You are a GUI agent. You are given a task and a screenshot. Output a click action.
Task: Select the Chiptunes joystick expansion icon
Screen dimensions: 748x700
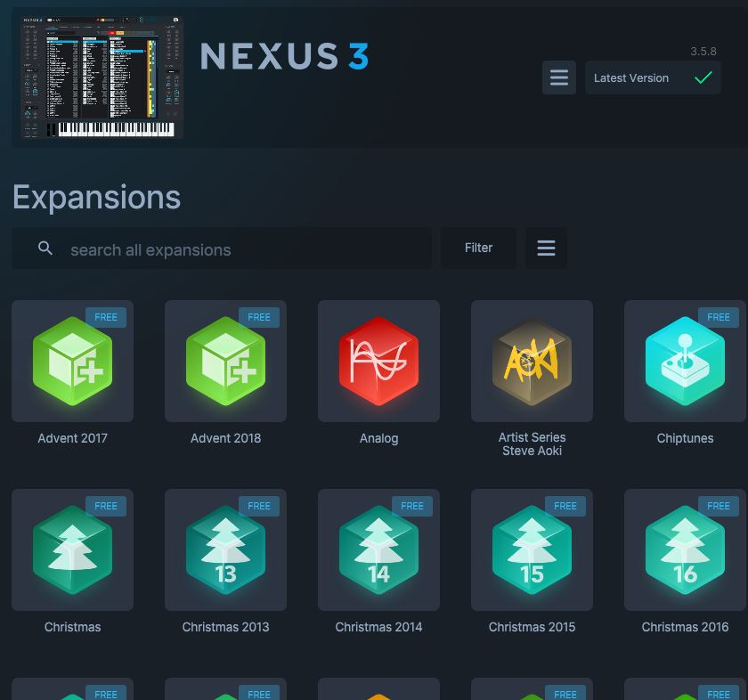click(x=685, y=362)
